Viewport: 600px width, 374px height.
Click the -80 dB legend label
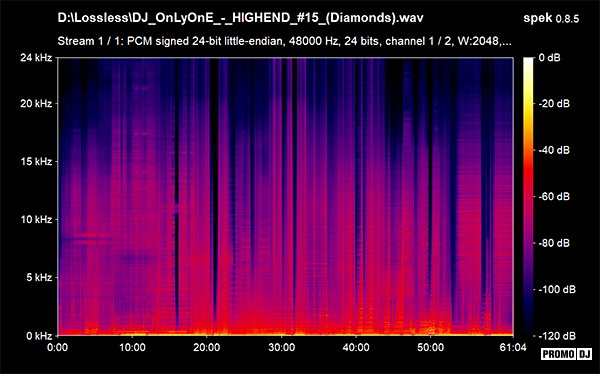click(554, 243)
